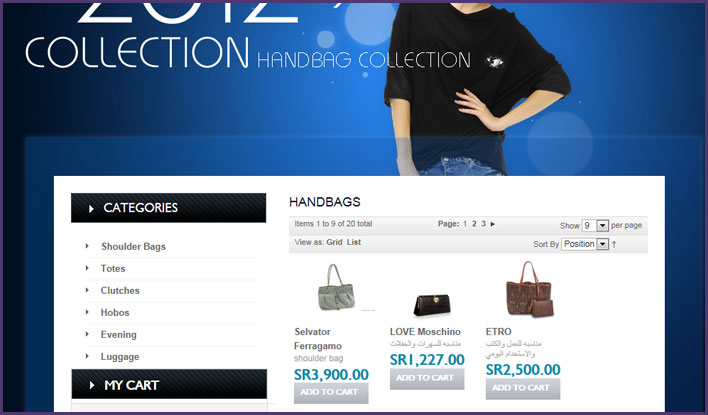
Task: Open the Show per page dropdown
Action: click(x=595, y=225)
